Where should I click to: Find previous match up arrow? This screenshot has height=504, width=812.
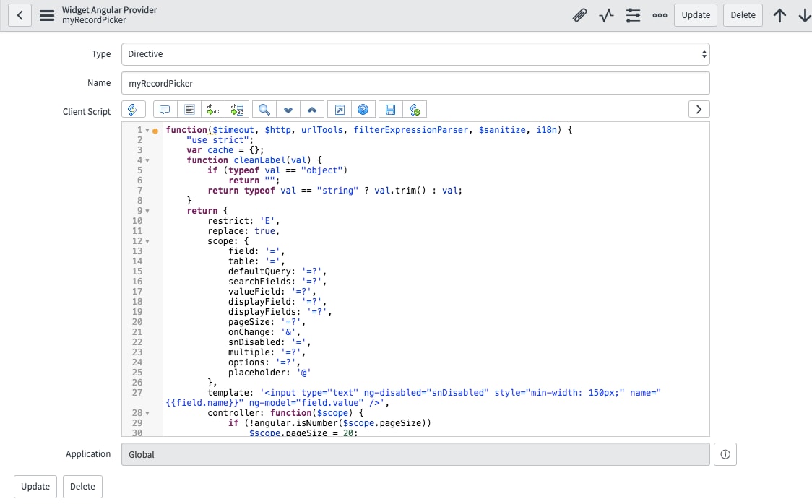click(312, 110)
